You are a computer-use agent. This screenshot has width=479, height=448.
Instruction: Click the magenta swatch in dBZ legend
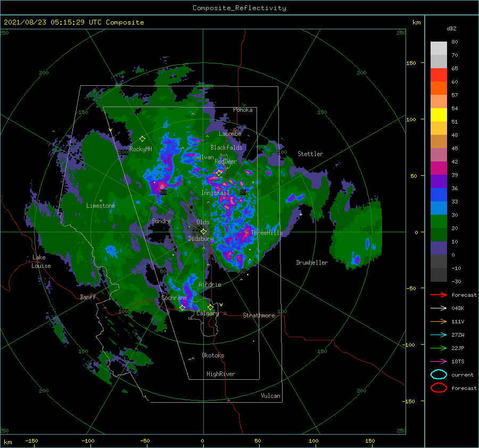coord(439,168)
